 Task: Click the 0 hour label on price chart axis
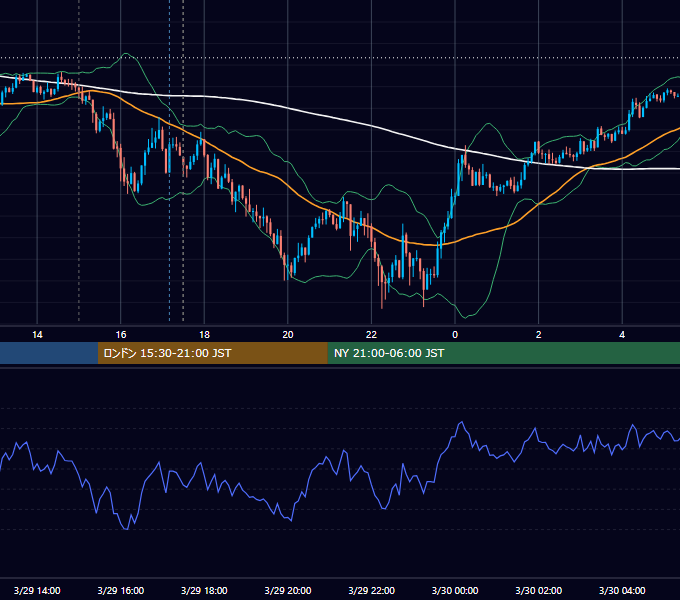point(455,335)
